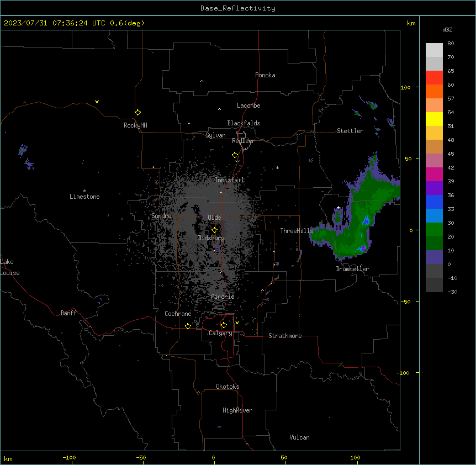
Task: Click the Blackfalds city label
Action: 244,123
